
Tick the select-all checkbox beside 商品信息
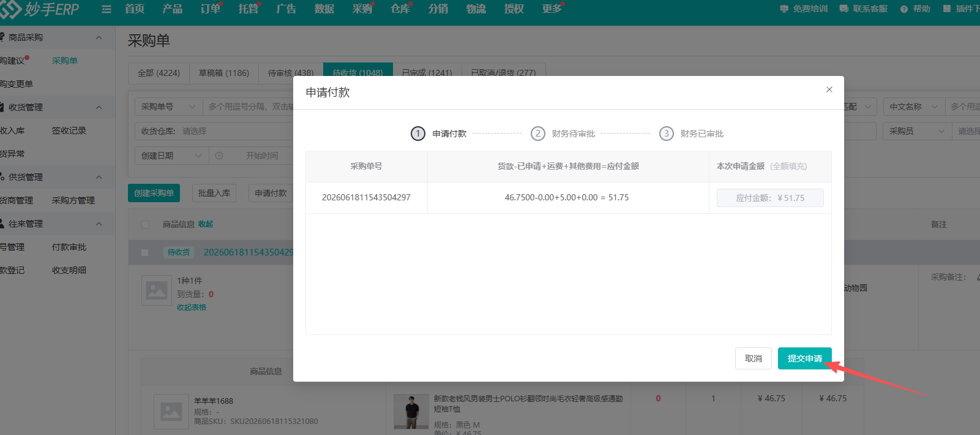pyautogui.click(x=145, y=224)
